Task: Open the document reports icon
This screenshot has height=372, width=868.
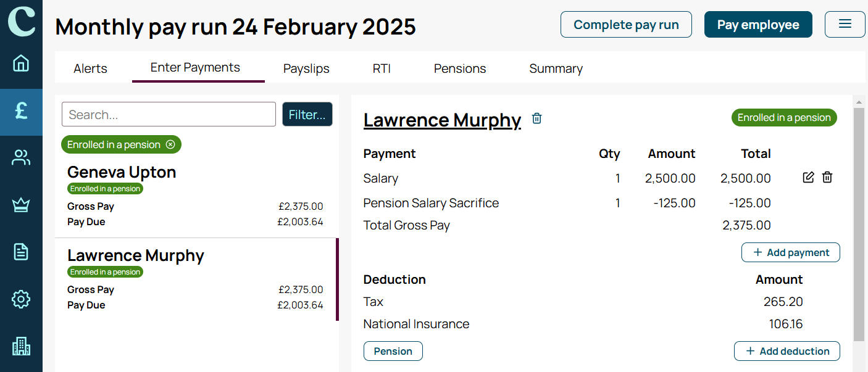Action: pos(21,252)
